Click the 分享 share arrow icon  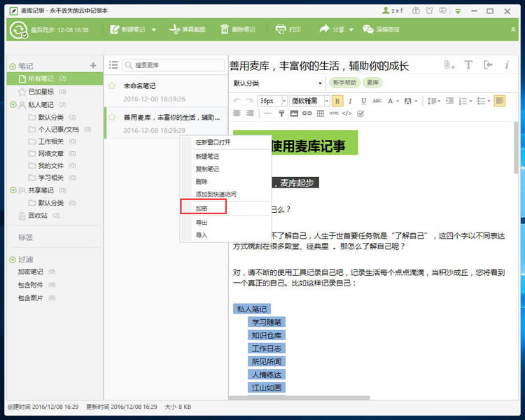click(324, 29)
